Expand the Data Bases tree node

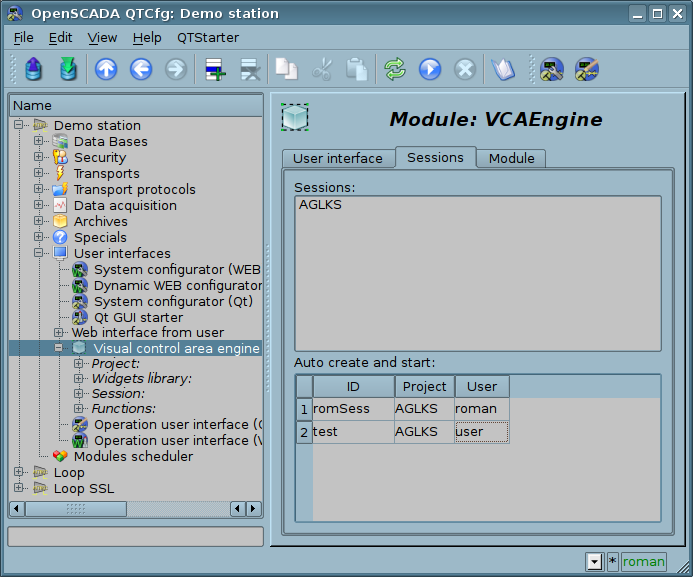39,142
